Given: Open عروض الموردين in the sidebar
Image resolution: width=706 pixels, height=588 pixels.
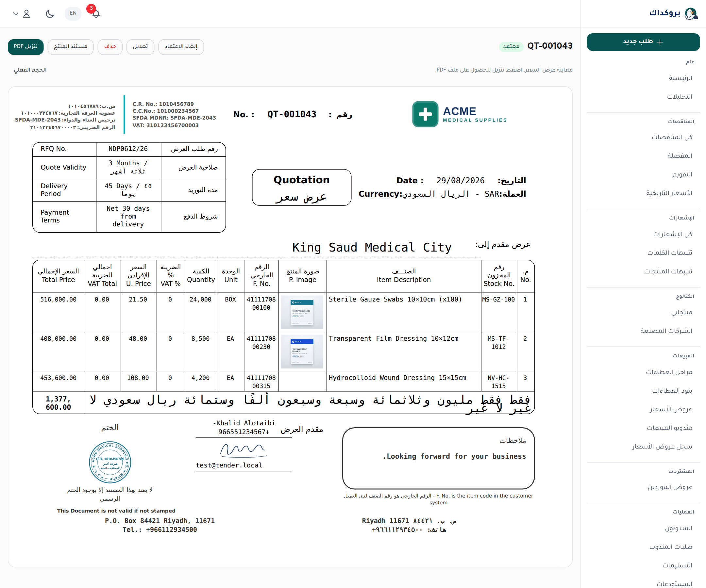Looking at the screenshot, I should [x=670, y=487].
